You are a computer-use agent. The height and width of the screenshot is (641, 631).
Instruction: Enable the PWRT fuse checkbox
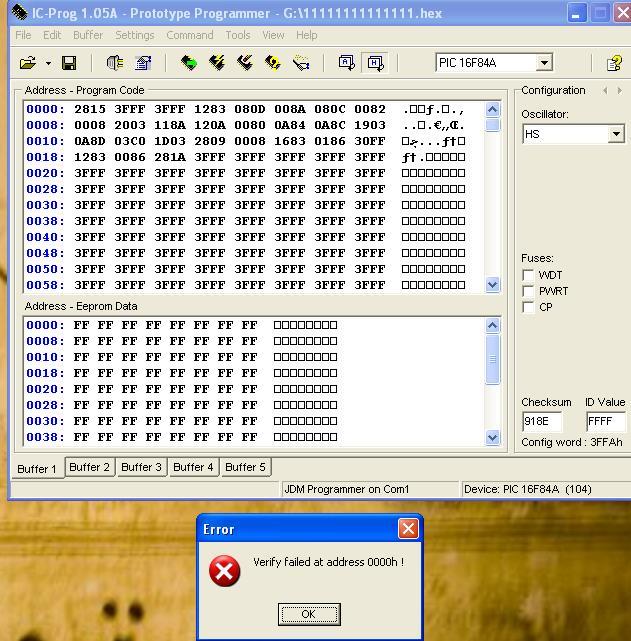tap(528, 291)
